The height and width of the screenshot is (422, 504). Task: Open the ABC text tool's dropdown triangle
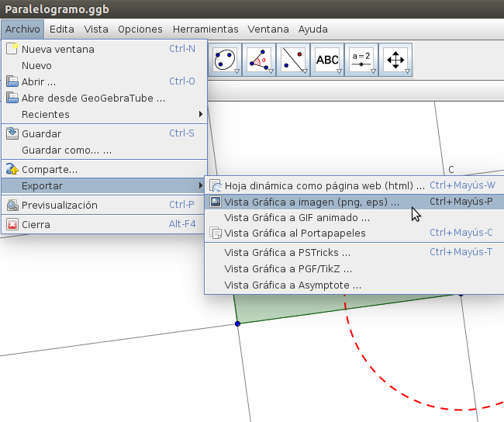[339, 71]
